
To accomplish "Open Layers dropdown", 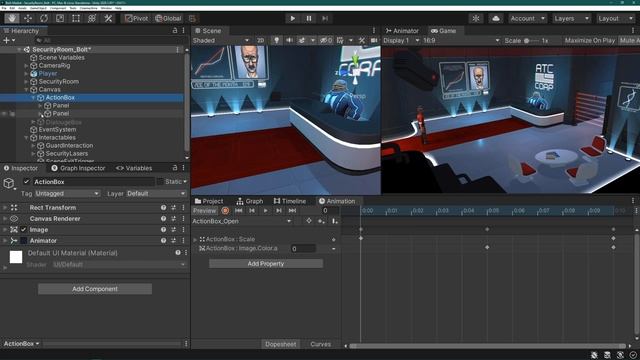I will (571, 18).
